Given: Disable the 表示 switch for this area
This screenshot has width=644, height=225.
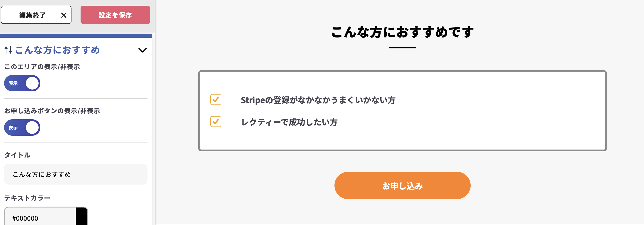Looking at the screenshot, I should [x=22, y=83].
